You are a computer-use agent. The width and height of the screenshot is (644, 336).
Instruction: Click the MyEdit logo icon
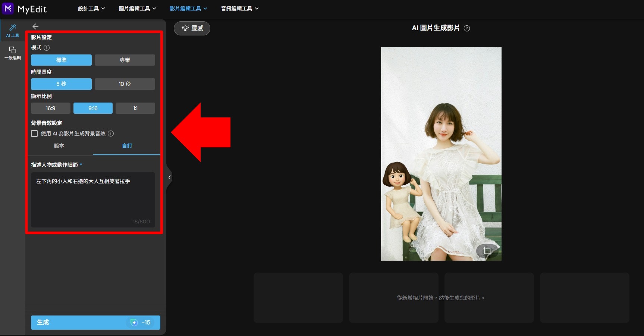(x=7, y=8)
